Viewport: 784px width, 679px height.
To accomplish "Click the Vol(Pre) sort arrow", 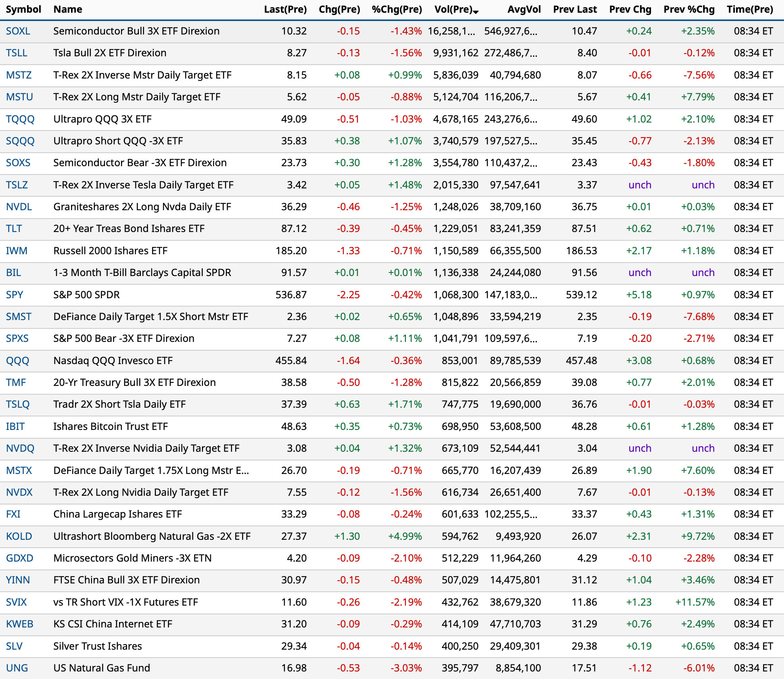I will [x=476, y=12].
